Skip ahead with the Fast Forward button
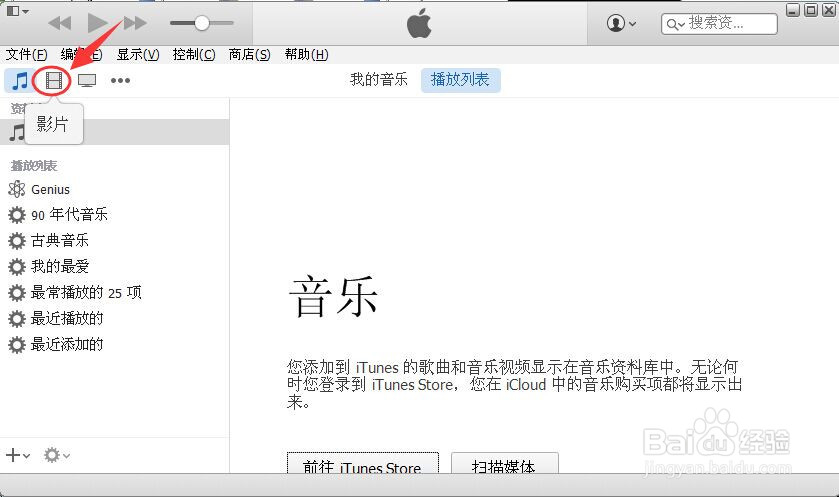Screen dimensions: 839x497 pyautogui.click(x=135, y=23)
